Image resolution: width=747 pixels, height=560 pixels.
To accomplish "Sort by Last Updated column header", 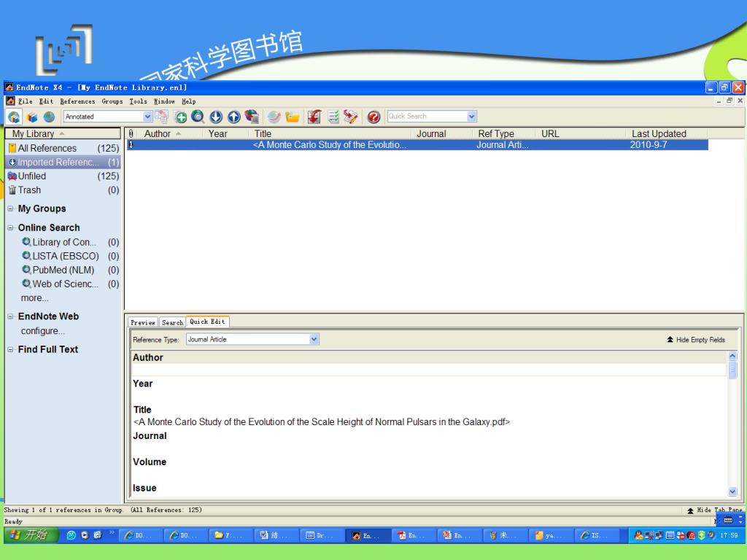I will pos(667,134).
